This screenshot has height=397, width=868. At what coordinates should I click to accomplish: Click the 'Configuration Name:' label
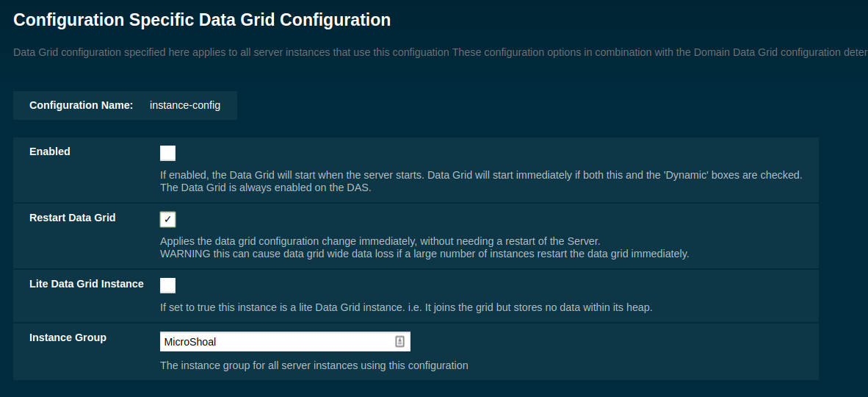81,105
